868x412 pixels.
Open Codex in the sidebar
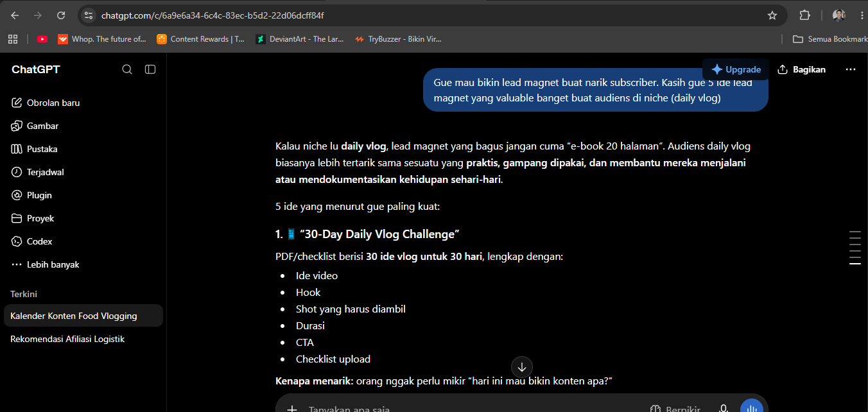tap(83, 241)
